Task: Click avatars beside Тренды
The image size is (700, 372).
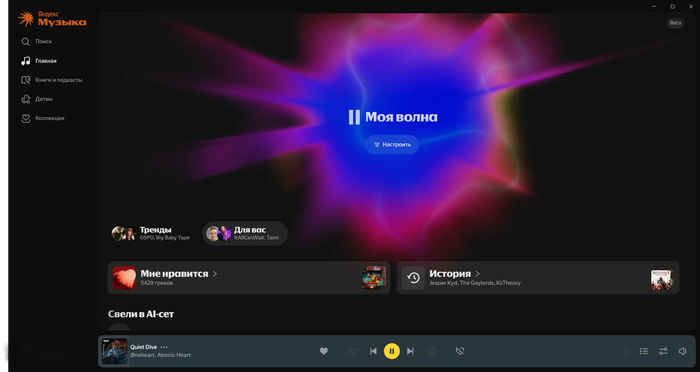Action: [124, 233]
